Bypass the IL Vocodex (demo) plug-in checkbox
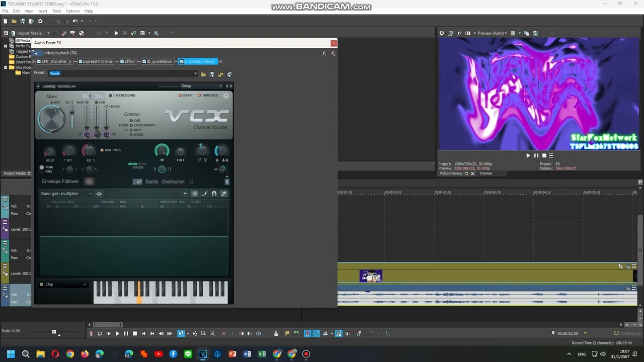Viewport: 644px width, 362px height. (x=182, y=61)
